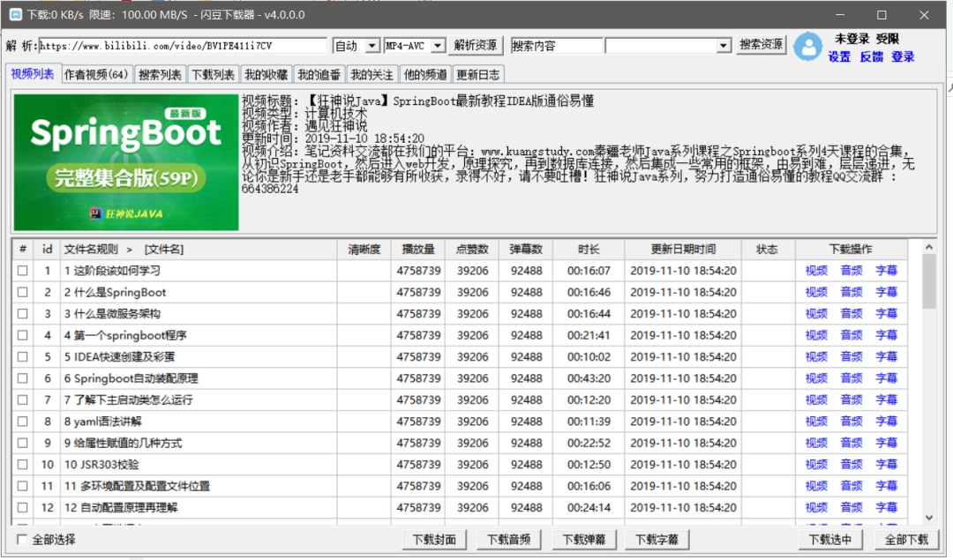953x560 pixels.
Task: Click the 播放量 column header
Action: 418,249
